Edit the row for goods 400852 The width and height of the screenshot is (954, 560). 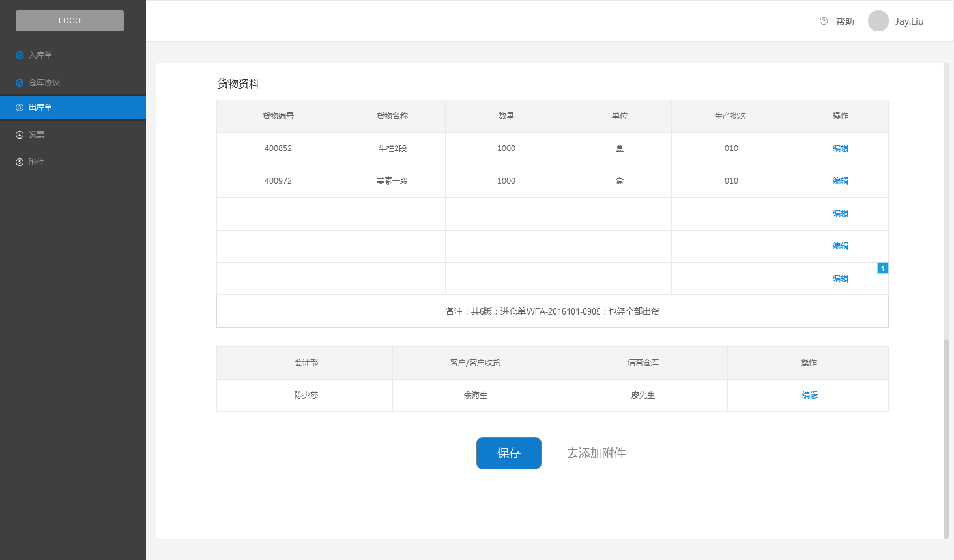(841, 148)
